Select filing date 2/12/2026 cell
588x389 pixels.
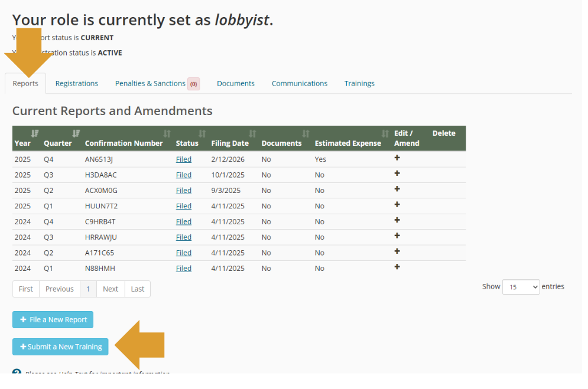tap(228, 159)
